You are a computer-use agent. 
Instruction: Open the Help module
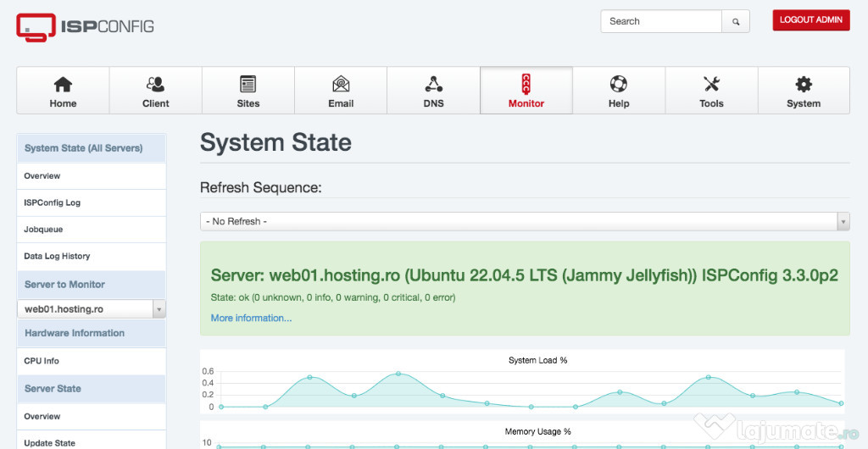click(619, 91)
